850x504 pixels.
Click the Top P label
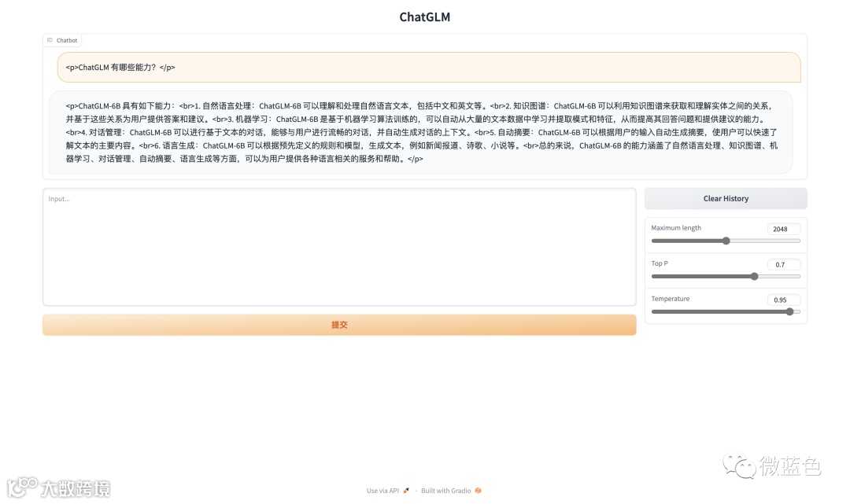point(660,263)
